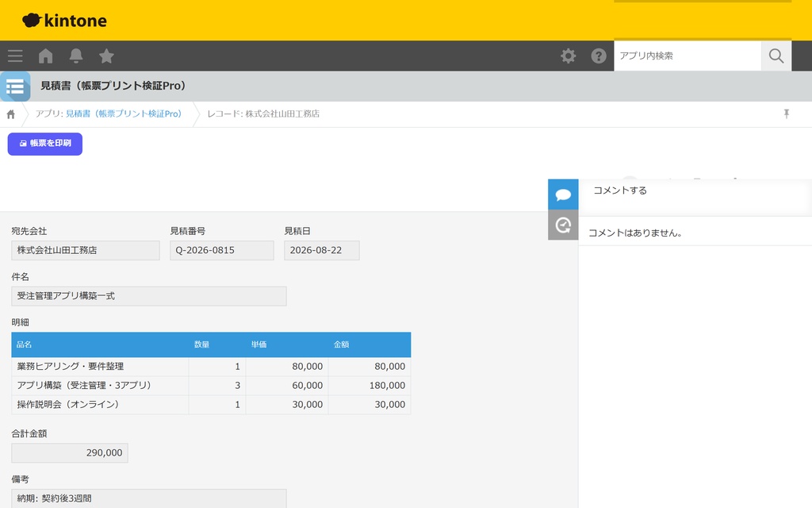Select row アプリ構築（受注管理・3アプリ）
The width and height of the screenshot is (812, 508).
[211, 386]
